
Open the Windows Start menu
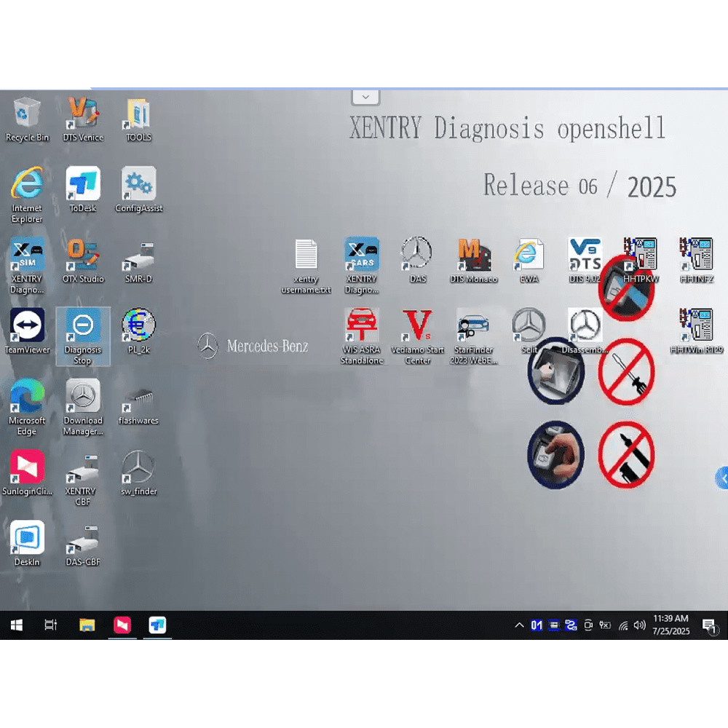[16, 625]
